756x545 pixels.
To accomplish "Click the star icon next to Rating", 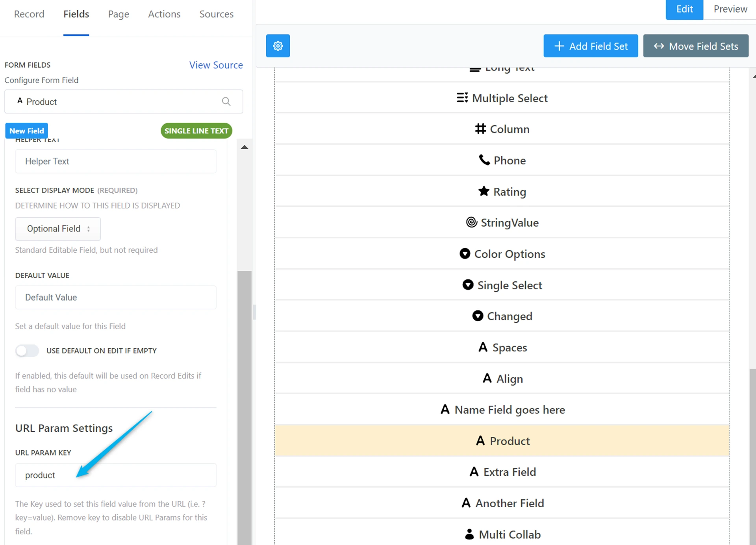I will [x=484, y=191].
